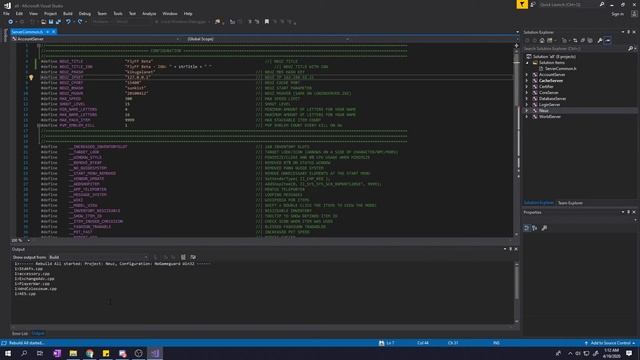Select ServerCommon.h in Solution Explorer
Image resolution: width=640 pixels, height=360 pixels.
560,69
